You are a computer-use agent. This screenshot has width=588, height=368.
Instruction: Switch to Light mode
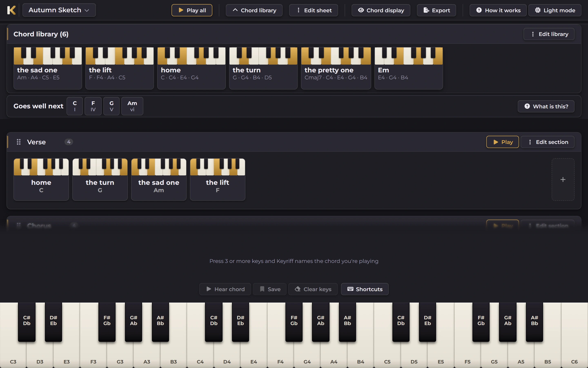pyautogui.click(x=555, y=10)
